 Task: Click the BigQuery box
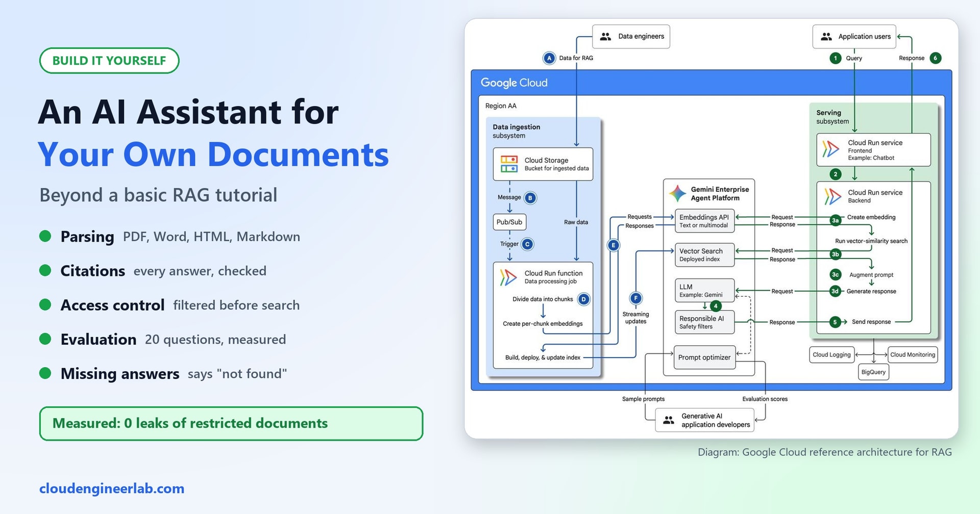[873, 372]
